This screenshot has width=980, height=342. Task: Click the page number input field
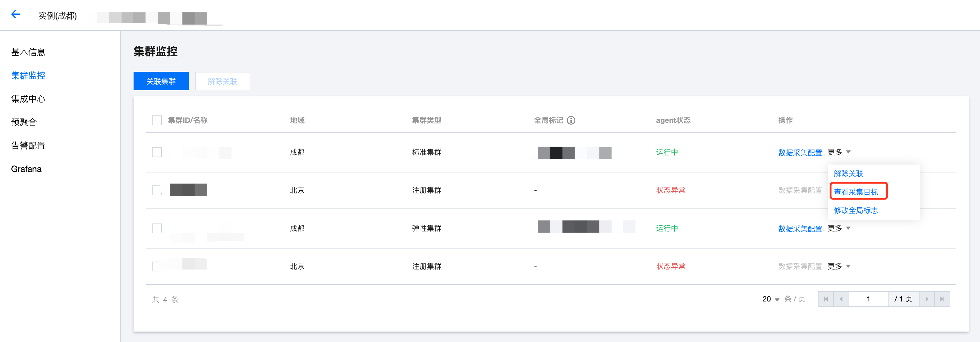pos(869,299)
